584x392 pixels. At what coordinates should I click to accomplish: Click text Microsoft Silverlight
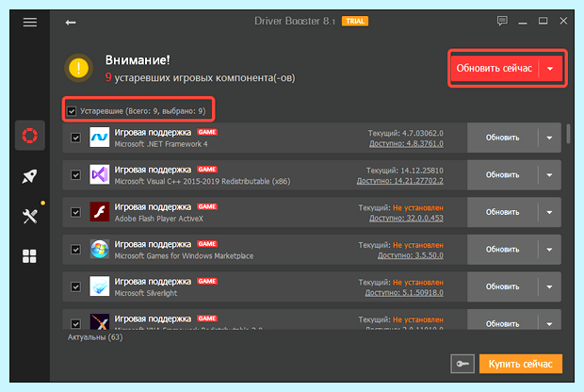(x=146, y=293)
